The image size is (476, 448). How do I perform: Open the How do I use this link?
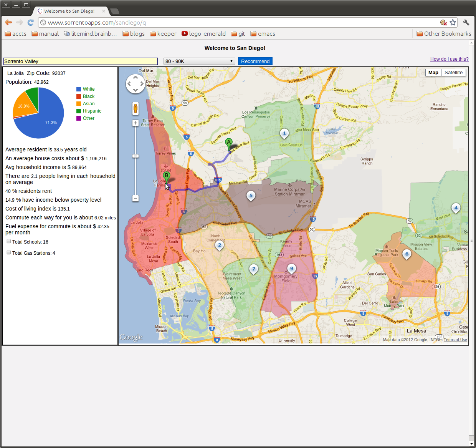pyautogui.click(x=449, y=59)
